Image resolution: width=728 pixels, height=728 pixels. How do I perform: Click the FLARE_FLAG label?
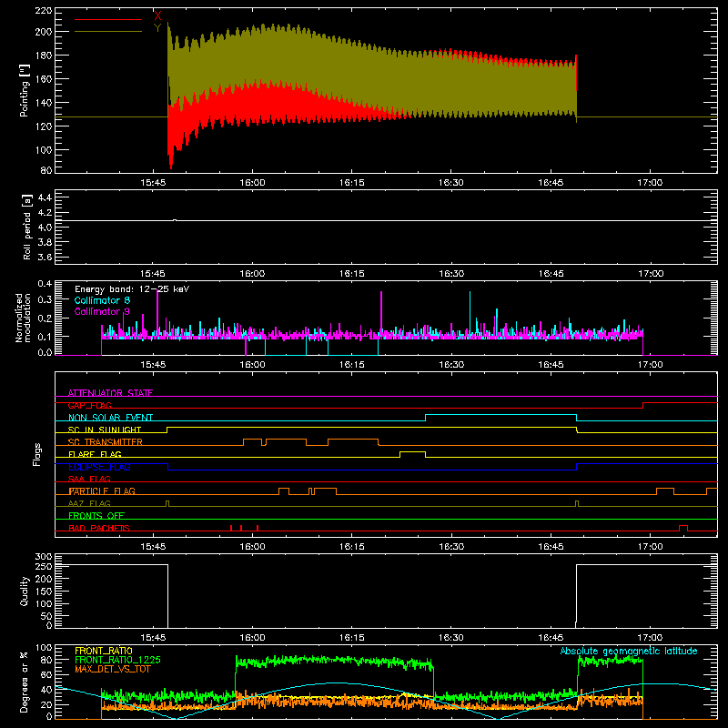95,454
